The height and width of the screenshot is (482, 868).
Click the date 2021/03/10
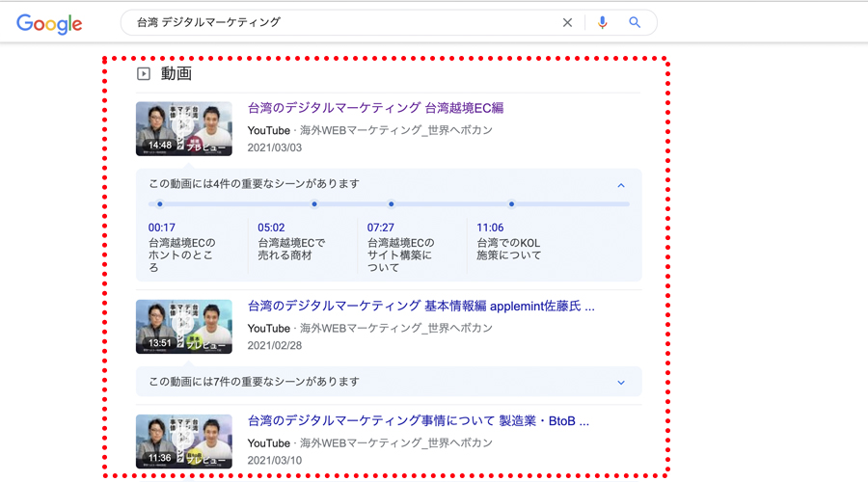[275, 461]
